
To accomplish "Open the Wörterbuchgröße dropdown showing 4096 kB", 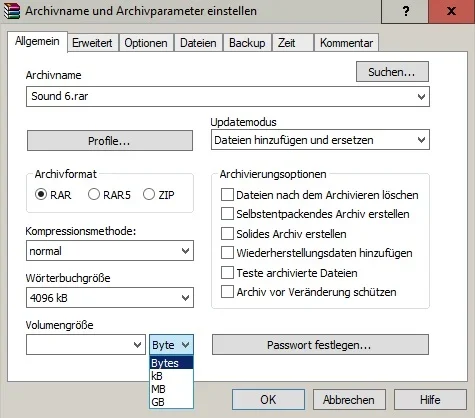I will coord(110,298).
